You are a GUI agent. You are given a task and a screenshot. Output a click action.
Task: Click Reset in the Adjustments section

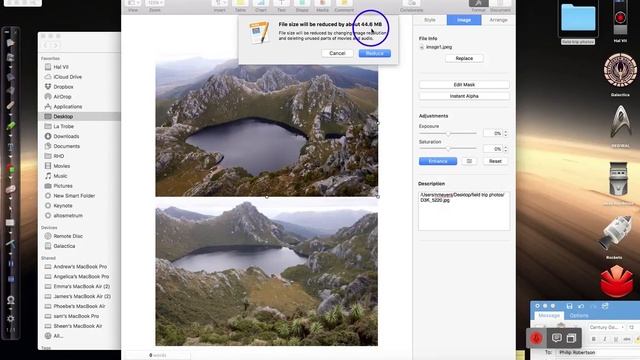click(495, 161)
